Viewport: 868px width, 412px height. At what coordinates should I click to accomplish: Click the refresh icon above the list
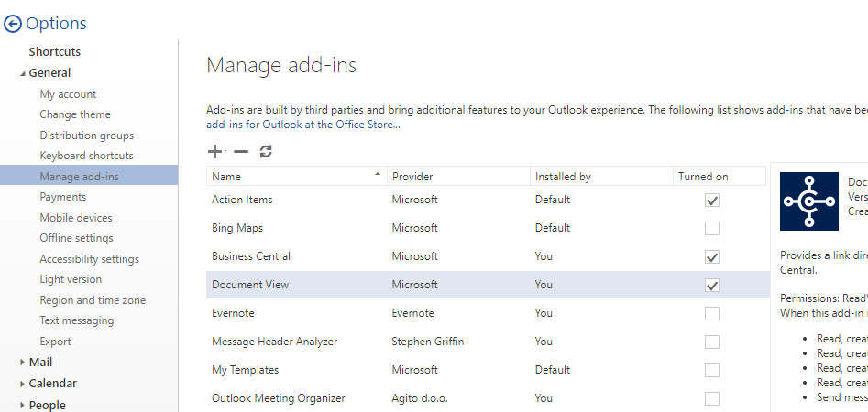click(266, 152)
